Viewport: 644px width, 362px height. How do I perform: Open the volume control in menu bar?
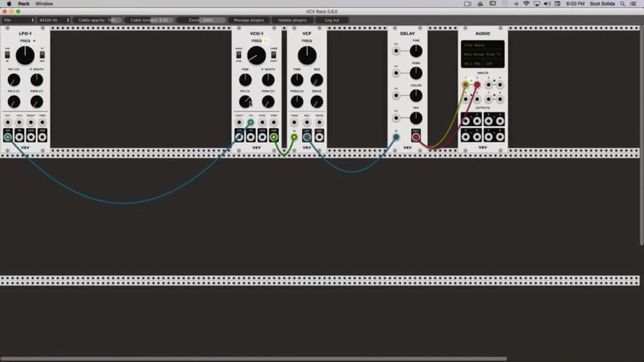[547, 4]
